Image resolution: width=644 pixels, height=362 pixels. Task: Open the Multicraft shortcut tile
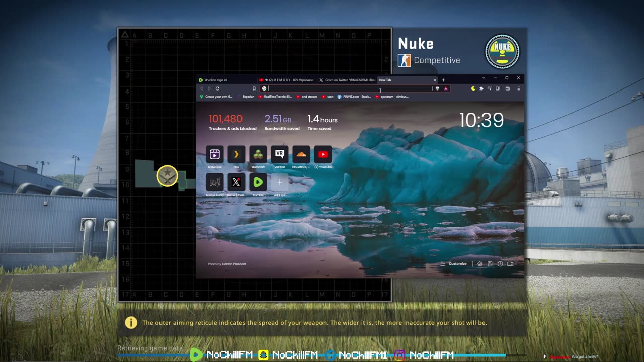(258, 154)
